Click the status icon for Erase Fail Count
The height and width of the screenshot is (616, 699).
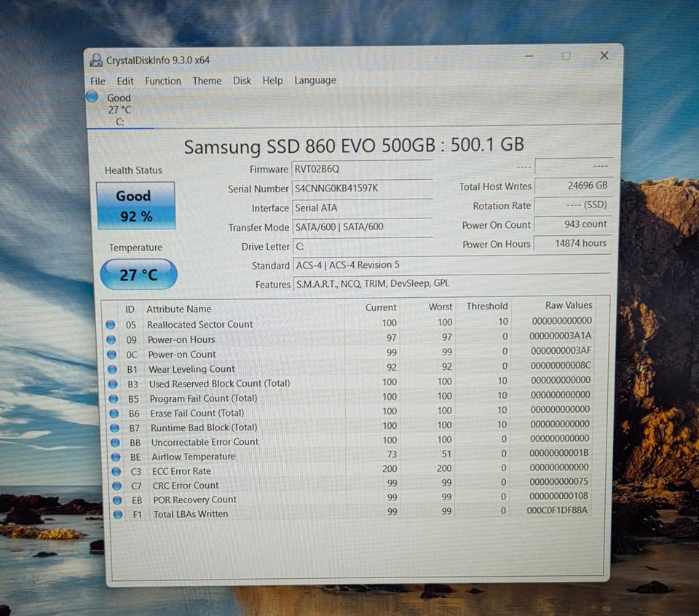coord(114,414)
